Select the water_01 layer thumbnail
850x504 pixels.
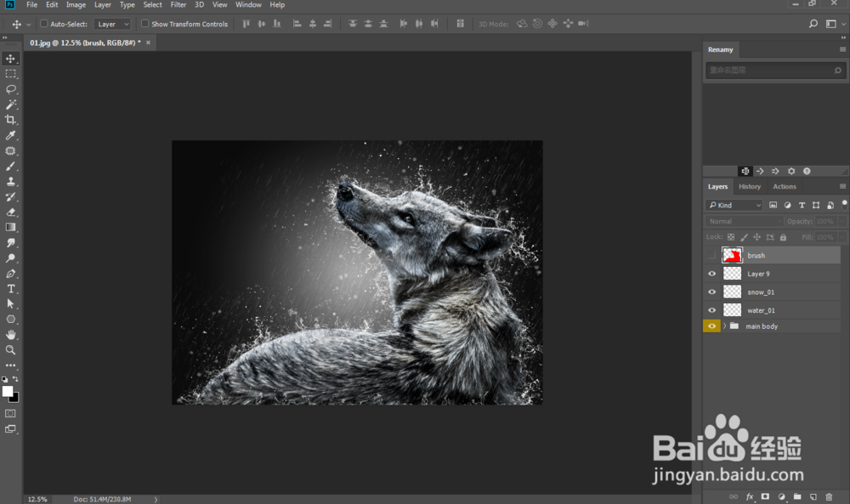pyautogui.click(x=732, y=310)
